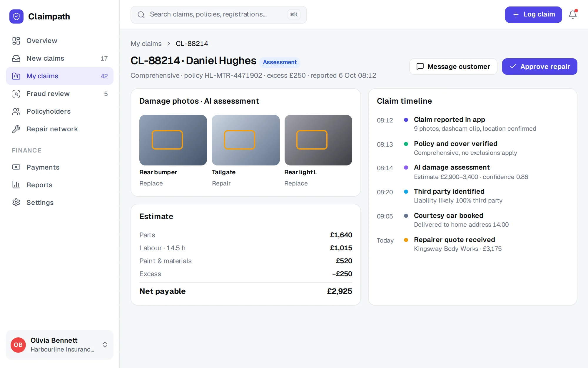Open Policyholders page
Viewport: 588px width, 368px height.
point(60,111)
